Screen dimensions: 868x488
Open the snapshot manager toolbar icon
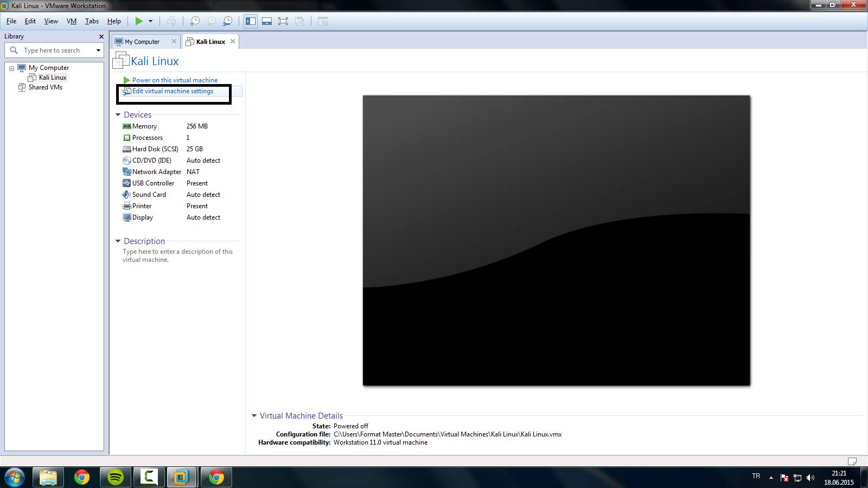coord(227,21)
